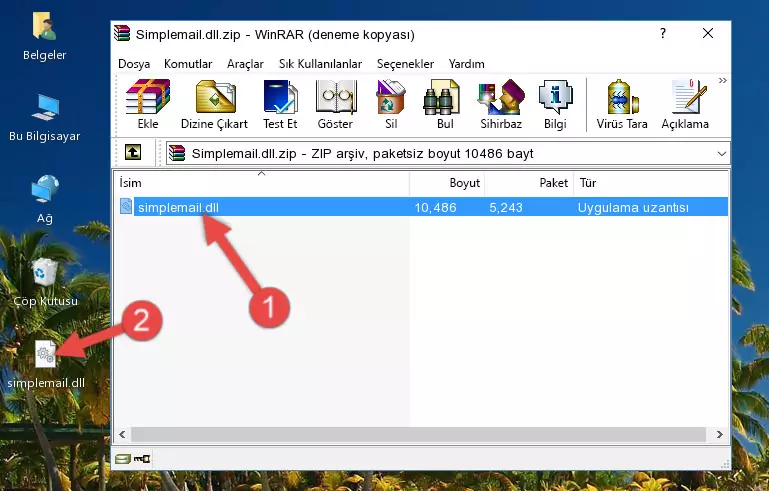Select the Belgeler desktop icon
This screenshot has height=491, width=769.
[45, 37]
